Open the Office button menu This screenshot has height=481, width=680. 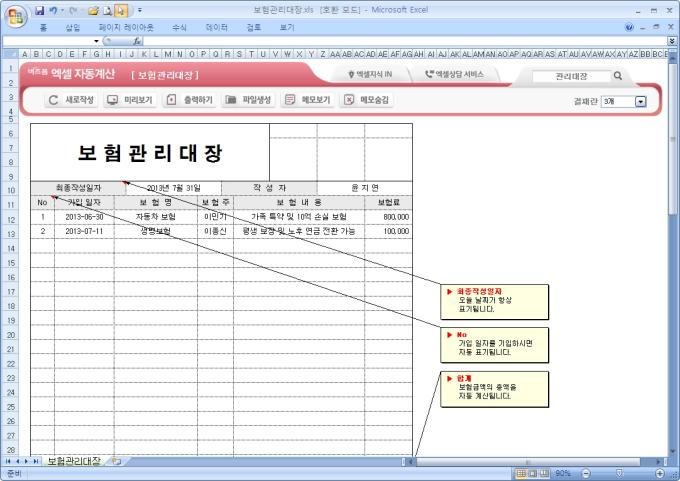pos(16,16)
